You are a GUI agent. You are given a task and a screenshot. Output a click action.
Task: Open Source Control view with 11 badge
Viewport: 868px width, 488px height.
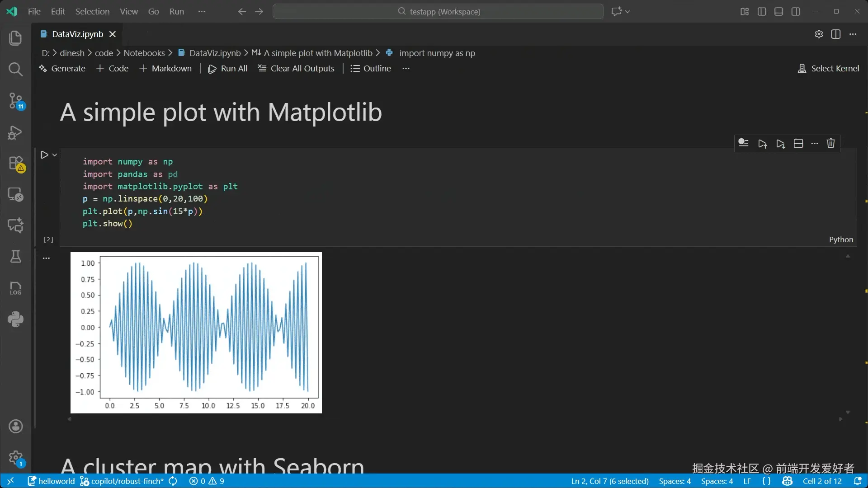tap(15, 100)
